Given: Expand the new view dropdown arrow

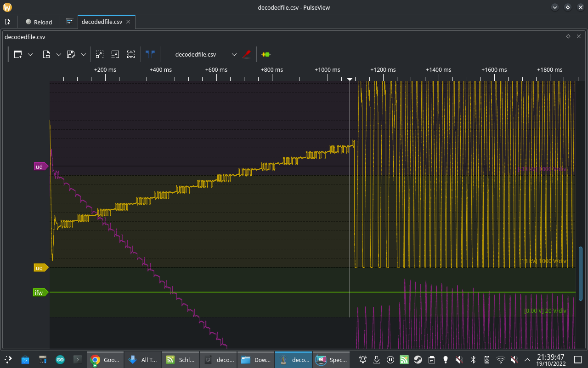Looking at the screenshot, I should click(x=30, y=54).
